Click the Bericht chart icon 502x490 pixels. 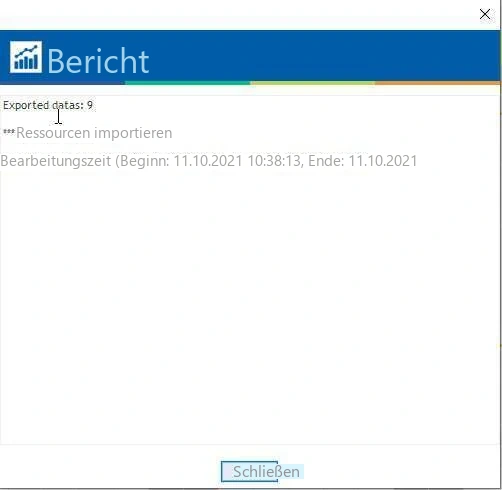click(x=26, y=57)
